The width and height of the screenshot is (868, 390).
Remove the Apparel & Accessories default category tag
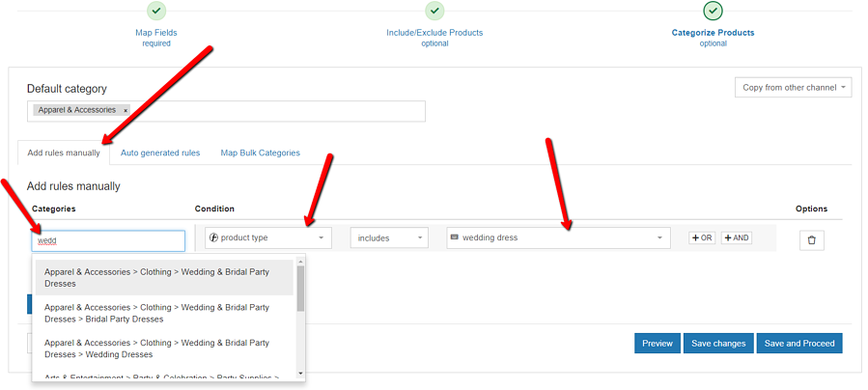[x=126, y=111]
